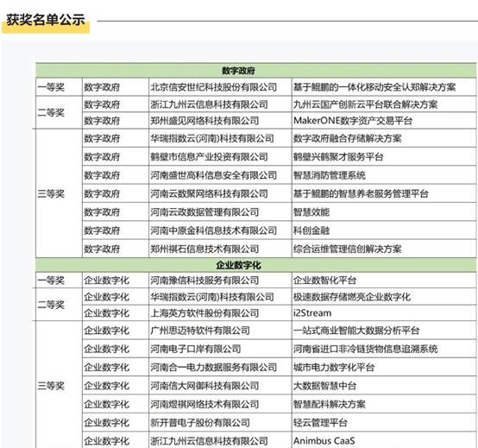The height and width of the screenshot is (448, 478).
Task: Select 智慧消防管理系统 cell
Action: click(x=384, y=175)
